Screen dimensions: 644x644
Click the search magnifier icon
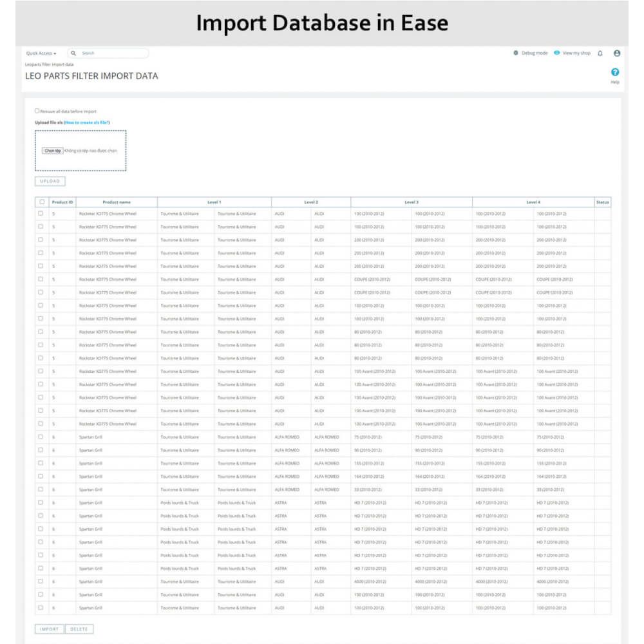coord(74,53)
